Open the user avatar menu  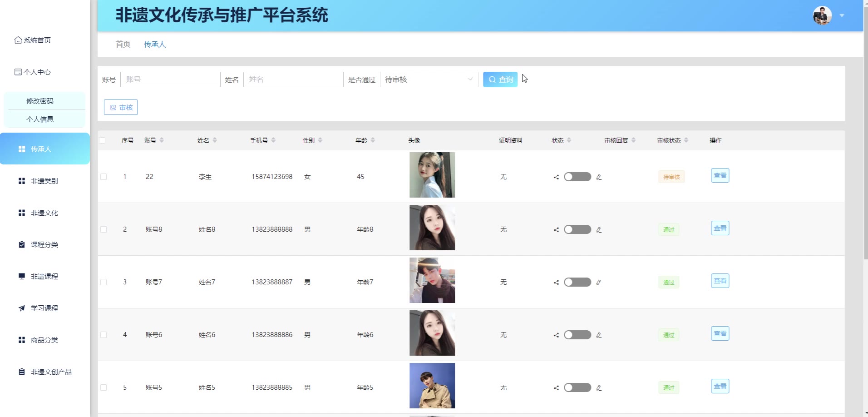point(822,15)
